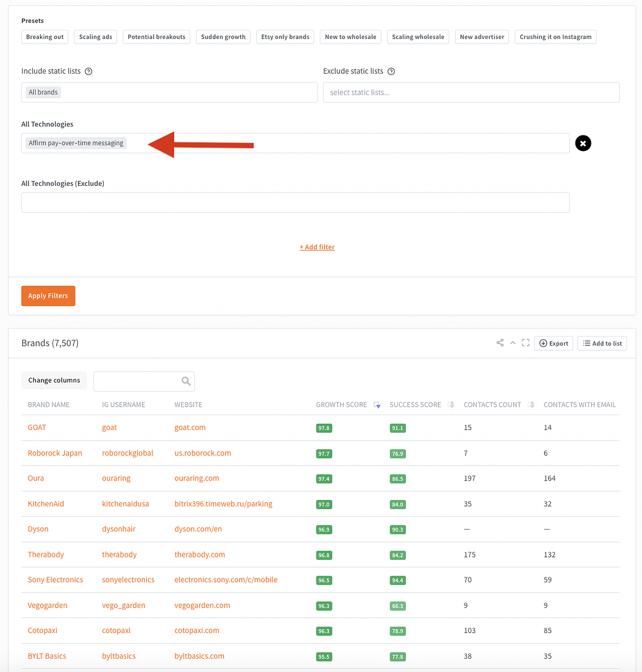Click the 94.4 success score badge

398,581
